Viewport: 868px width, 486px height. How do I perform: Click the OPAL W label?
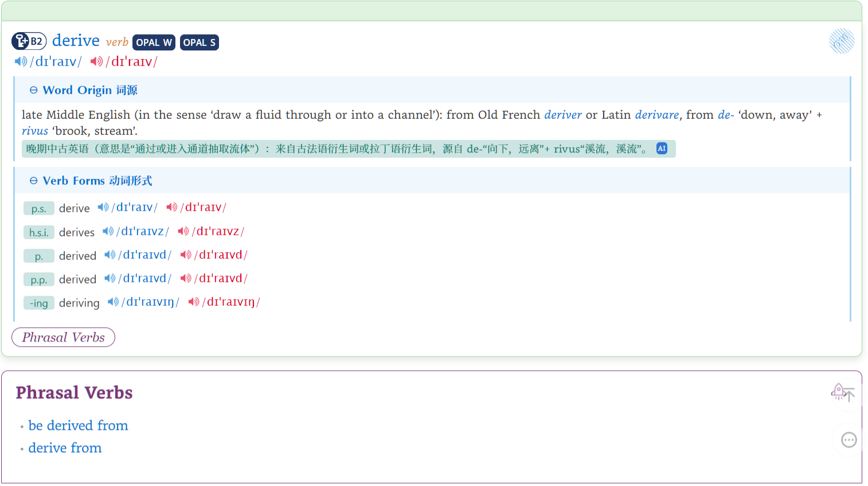coord(154,42)
